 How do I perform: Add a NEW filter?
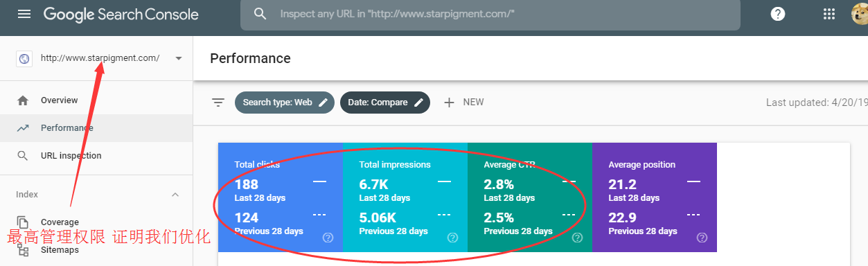click(x=463, y=103)
